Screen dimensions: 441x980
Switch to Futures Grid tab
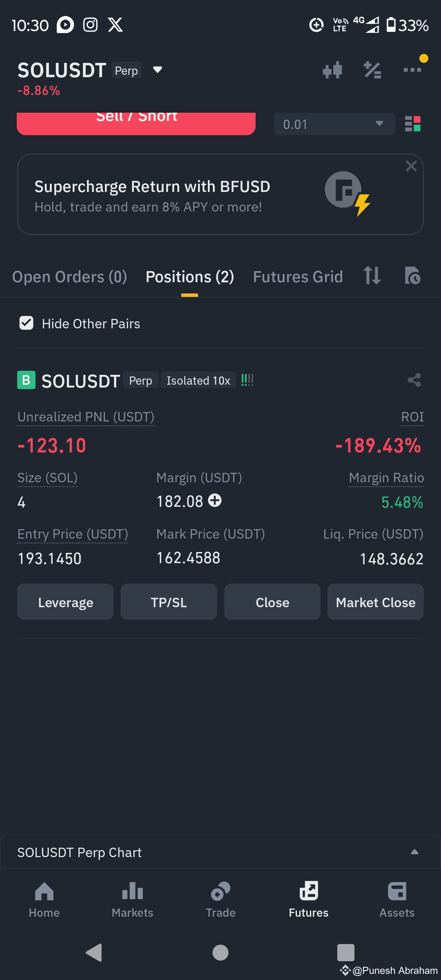[x=298, y=277]
